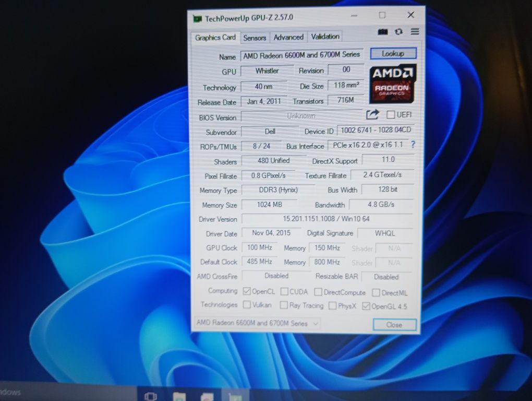The width and height of the screenshot is (532, 401).
Task: Go to the Validation tab
Action: 325,37
